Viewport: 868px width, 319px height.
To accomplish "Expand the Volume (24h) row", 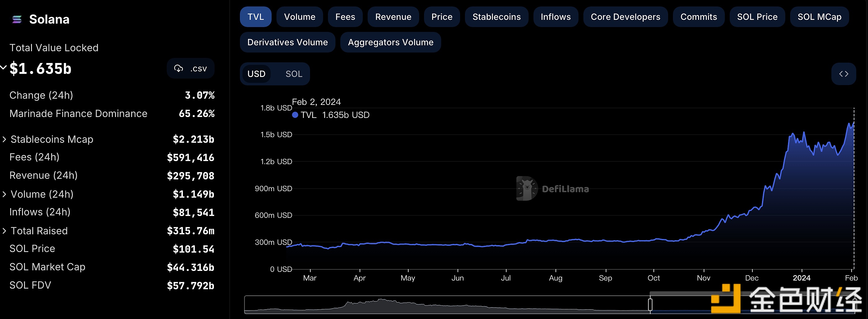I will coord(4,194).
